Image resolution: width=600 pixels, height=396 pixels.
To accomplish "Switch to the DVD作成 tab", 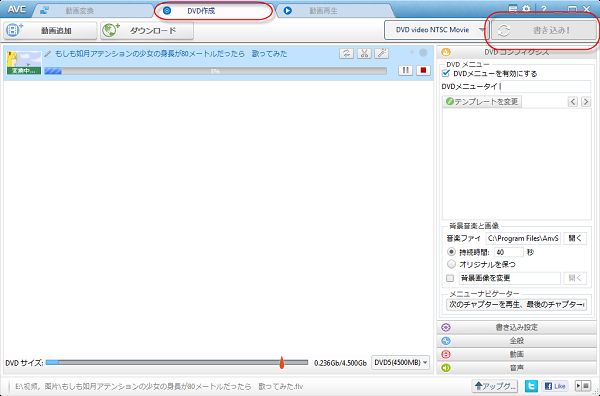I will click(214, 11).
